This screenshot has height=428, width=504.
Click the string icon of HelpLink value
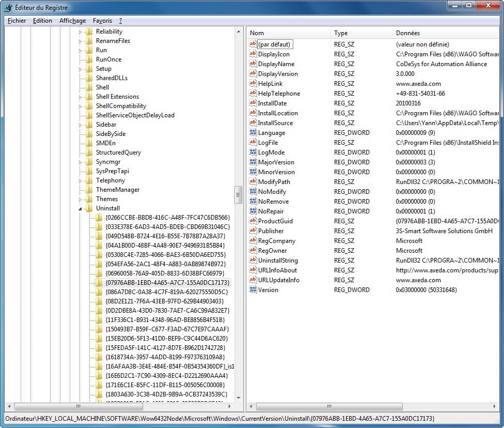(253, 83)
